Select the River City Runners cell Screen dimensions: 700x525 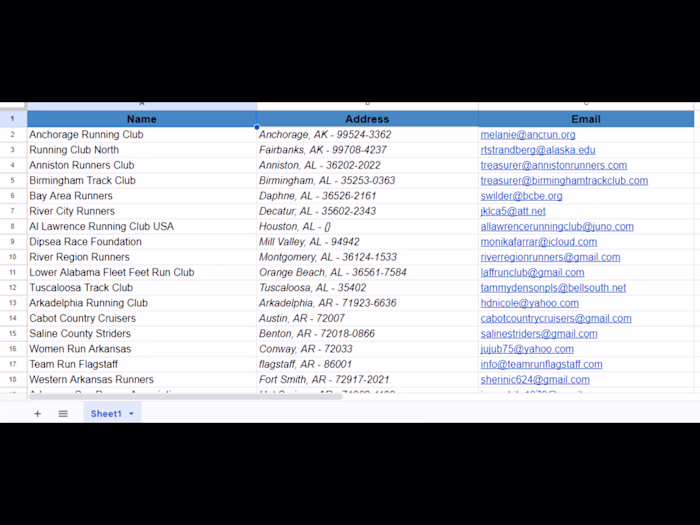pos(142,211)
